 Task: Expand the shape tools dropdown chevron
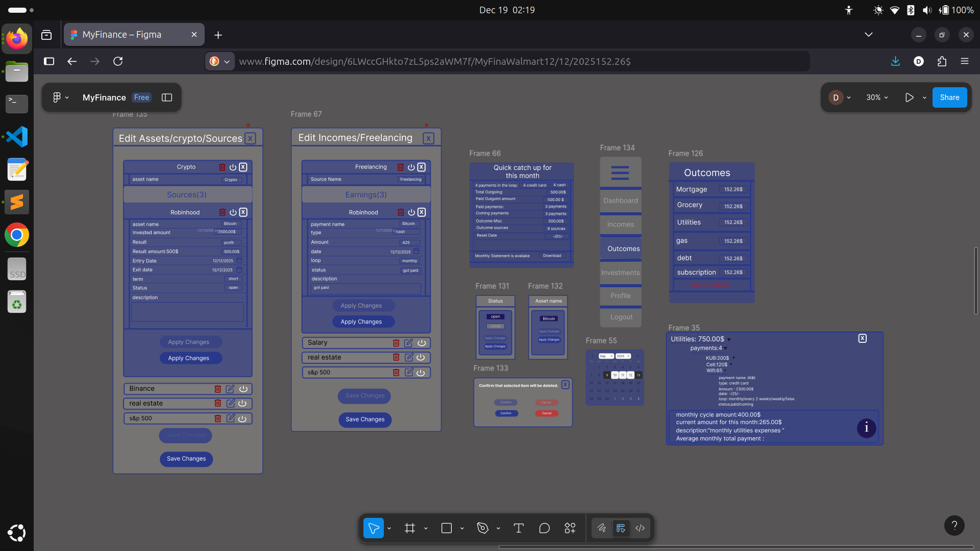point(462,529)
